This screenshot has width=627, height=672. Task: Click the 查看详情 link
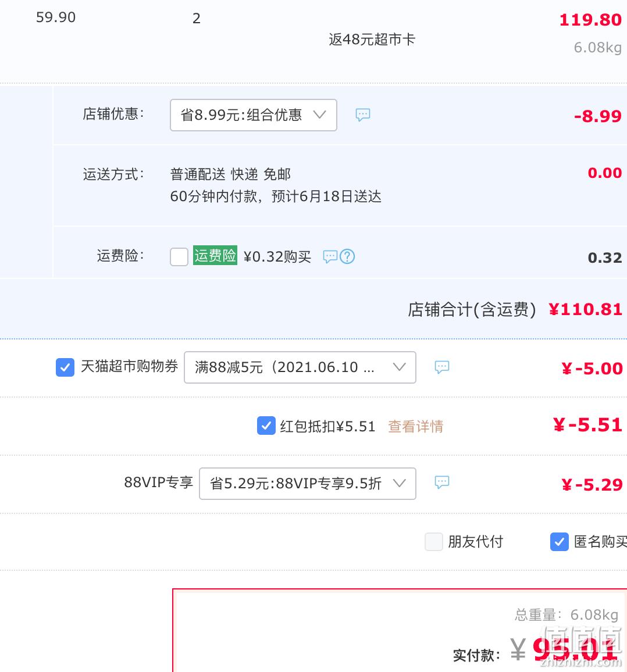[x=415, y=427]
